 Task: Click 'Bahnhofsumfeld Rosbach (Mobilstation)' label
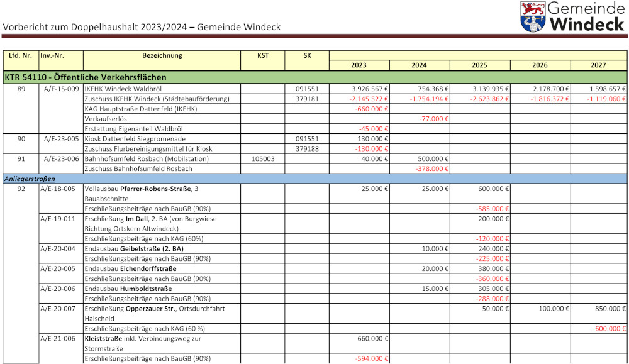(147, 159)
